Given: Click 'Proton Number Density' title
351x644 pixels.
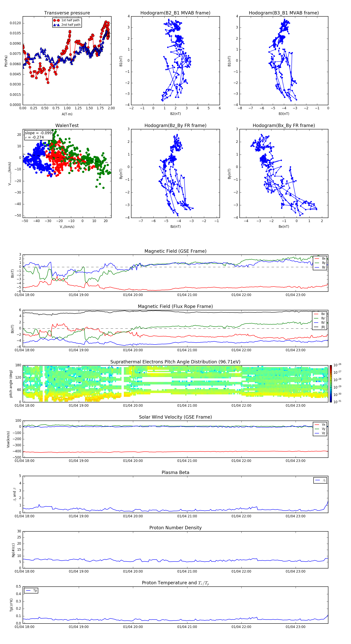Looking at the screenshot, I should (x=175, y=528).
